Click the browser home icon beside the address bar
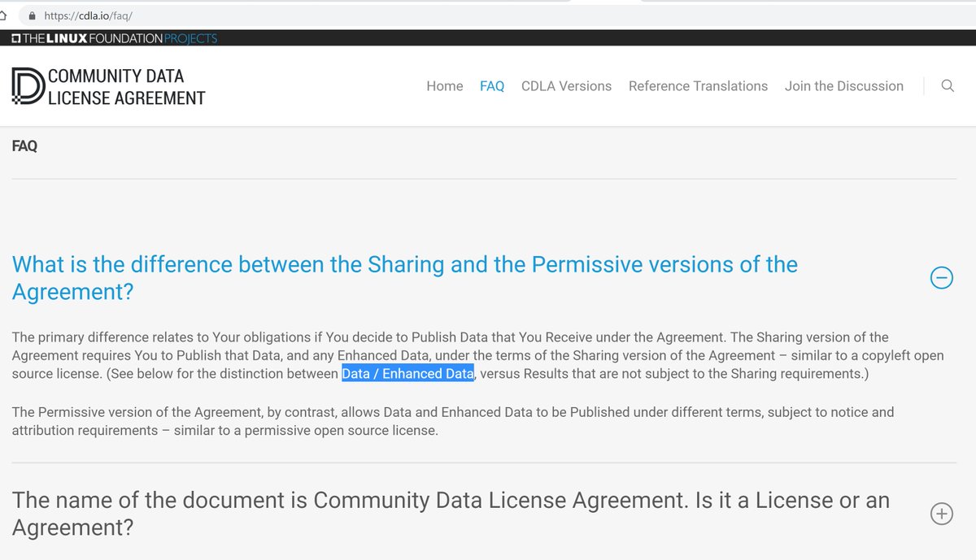This screenshot has width=976, height=560. [4, 15]
